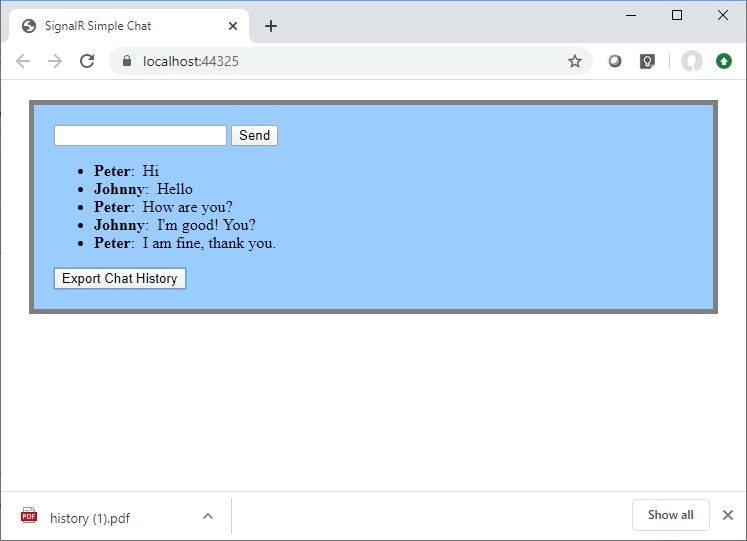This screenshot has width=747, height=541.
Task: Click the message 'Peter: Hi'
Action: (x=126, y=170)
